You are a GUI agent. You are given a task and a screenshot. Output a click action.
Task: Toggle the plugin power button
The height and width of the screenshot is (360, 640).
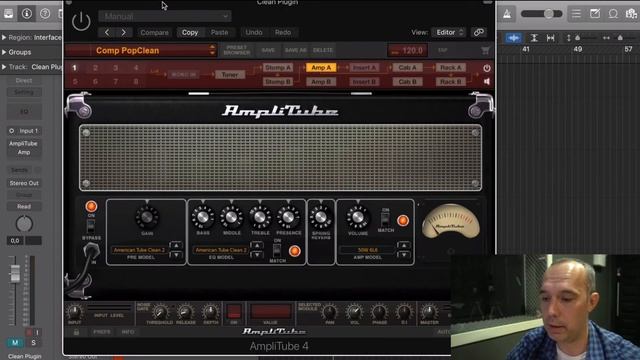pos(81,21)
